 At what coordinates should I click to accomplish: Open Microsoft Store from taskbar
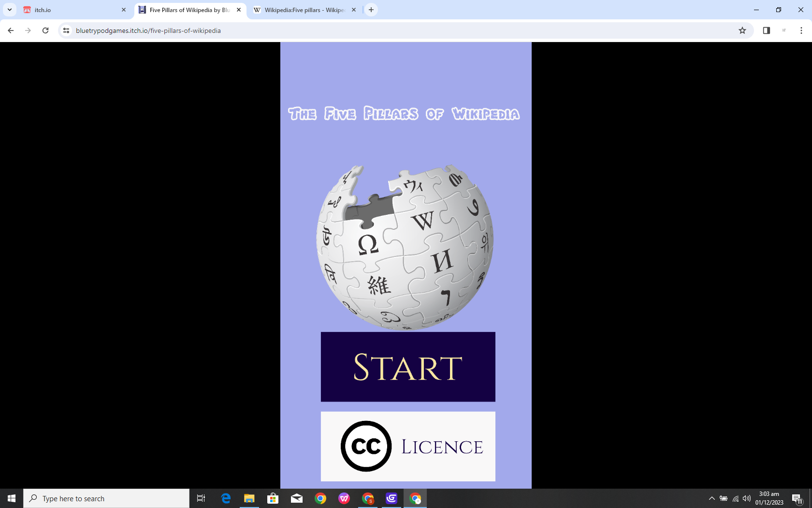click(x=273, y=498)
